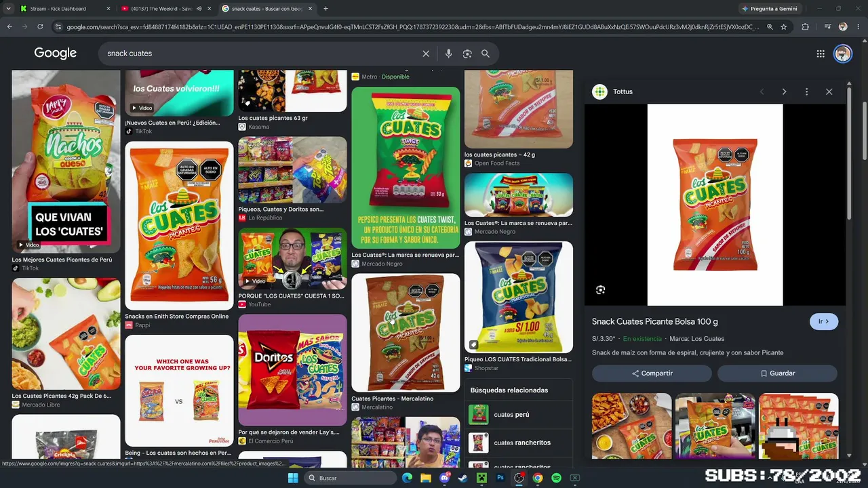Open Microsoft Edge from taskbar
The height and width of the screenshot is (488, 868).
click(407, 478)
